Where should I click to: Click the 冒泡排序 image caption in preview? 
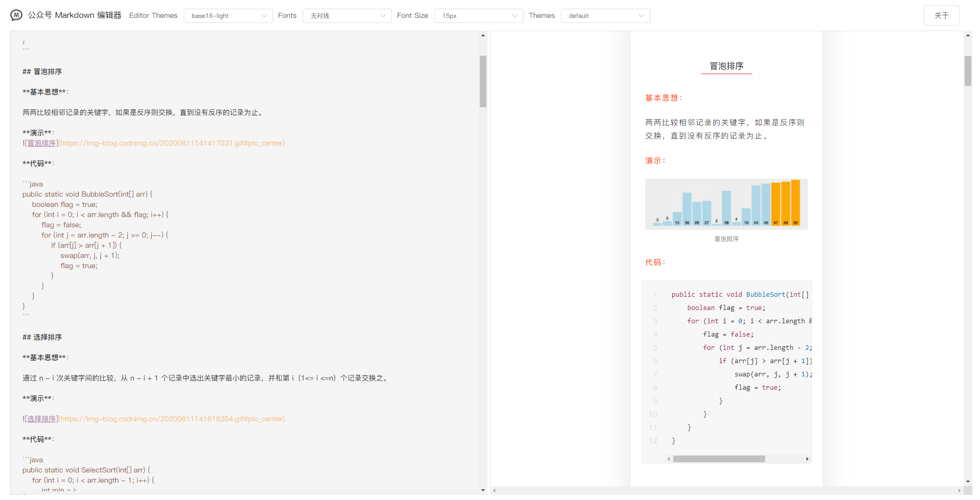click(726, 239)
